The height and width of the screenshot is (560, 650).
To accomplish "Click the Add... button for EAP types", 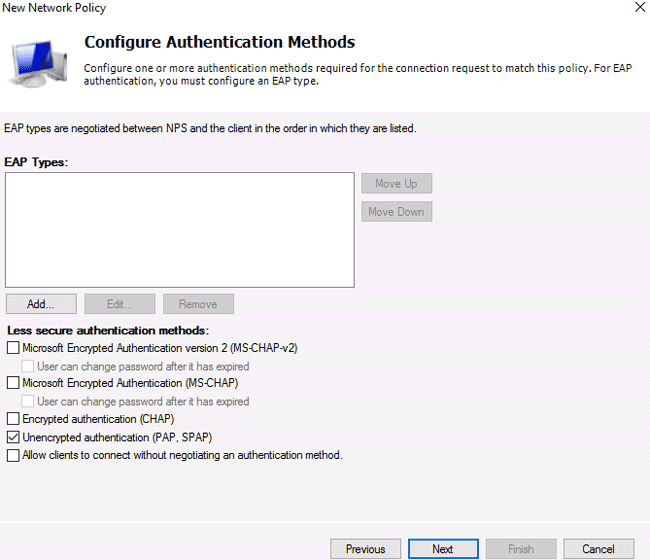I will pos(41,304).
